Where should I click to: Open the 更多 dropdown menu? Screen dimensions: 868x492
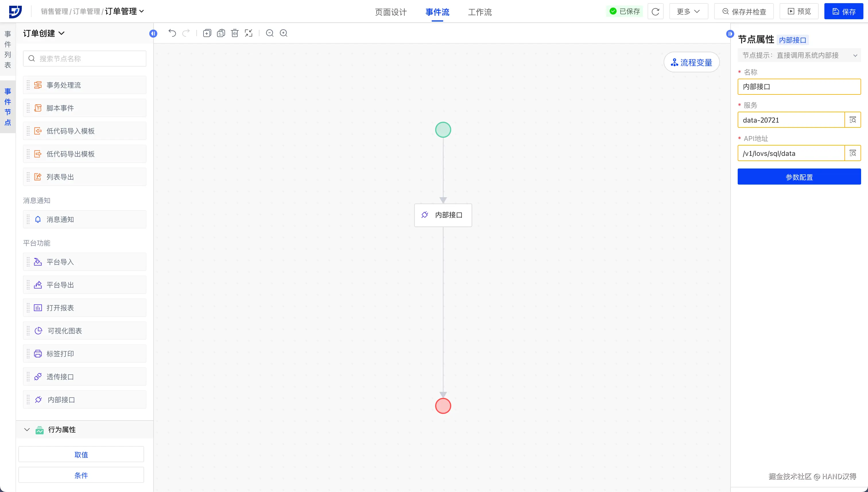(x=688, y=11)
